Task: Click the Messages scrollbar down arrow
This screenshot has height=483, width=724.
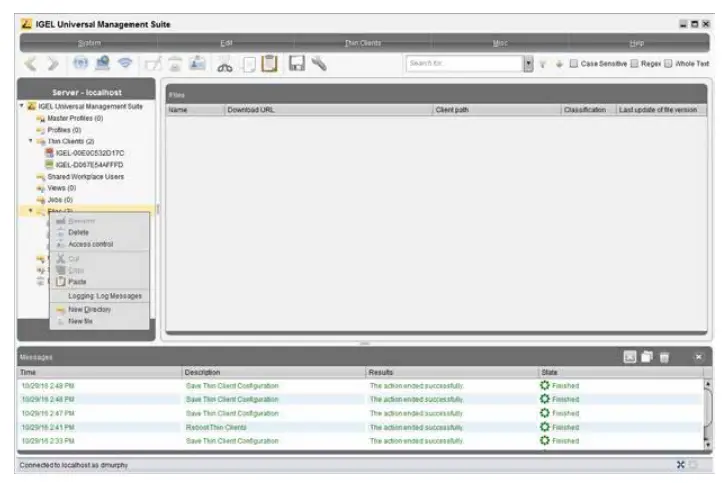Action: click(707, 444)
